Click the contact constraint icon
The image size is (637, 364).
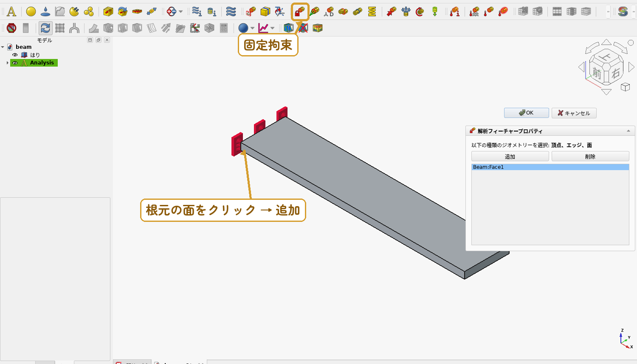pos(343,11)
